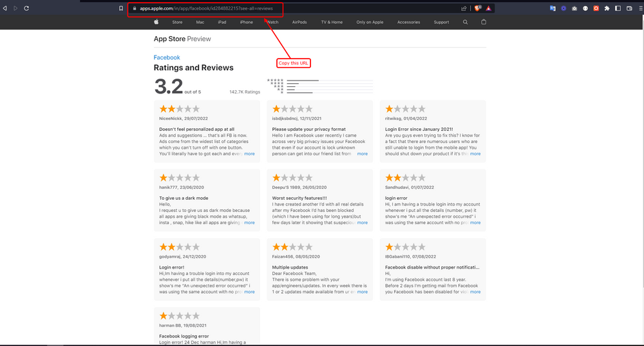Click the share icon in address bar
The width and height of the screenshot is (644, 346).
click(464, 8)
